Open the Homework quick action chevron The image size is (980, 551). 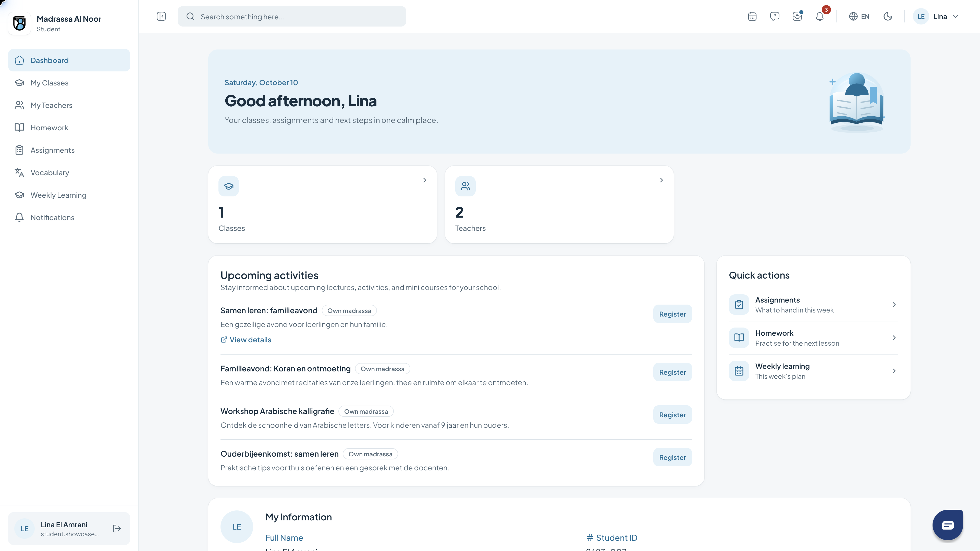[894, 338]
